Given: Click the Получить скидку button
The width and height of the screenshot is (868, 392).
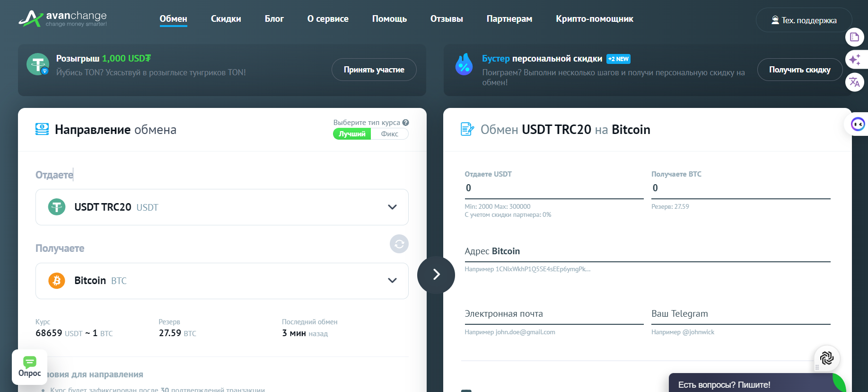Looking at the screenshot, I should point(799,70).
